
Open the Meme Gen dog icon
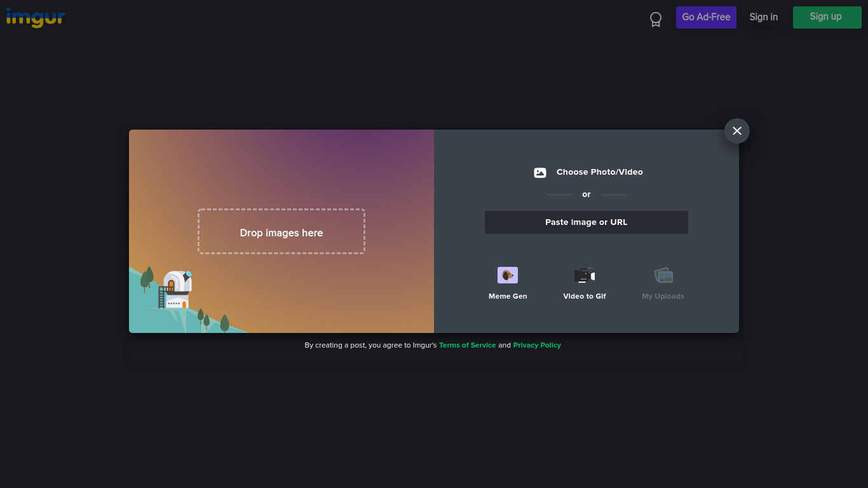coord(508,275)
